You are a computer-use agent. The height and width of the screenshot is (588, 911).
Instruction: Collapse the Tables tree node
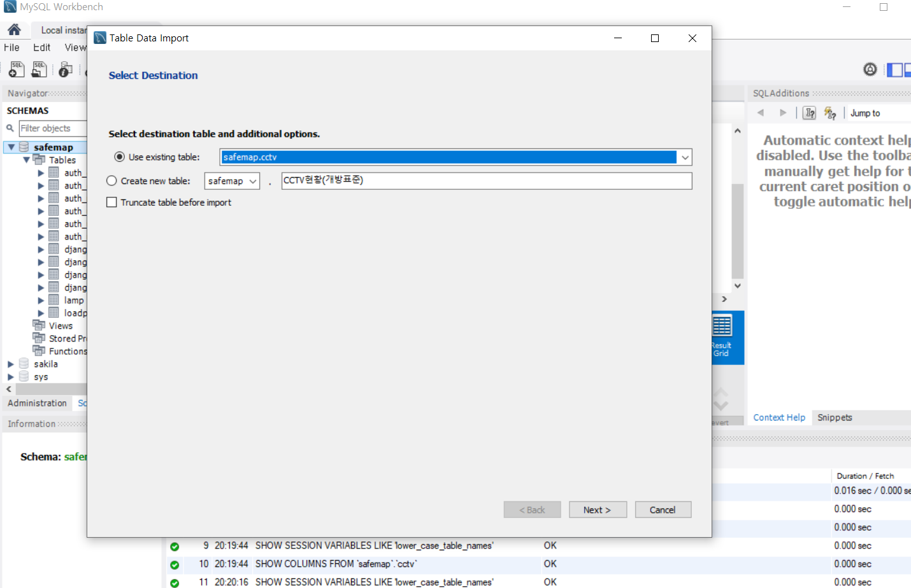[26, 160]
